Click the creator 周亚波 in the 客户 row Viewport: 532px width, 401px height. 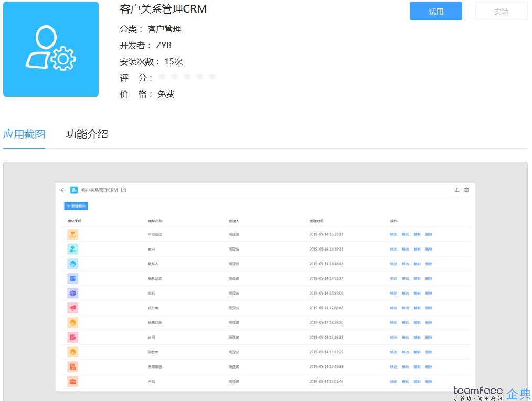coord(234,249)
